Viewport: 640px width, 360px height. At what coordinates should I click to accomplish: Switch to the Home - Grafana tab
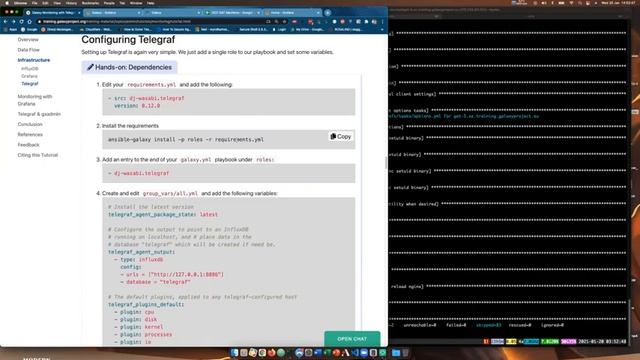pos(292,13)
